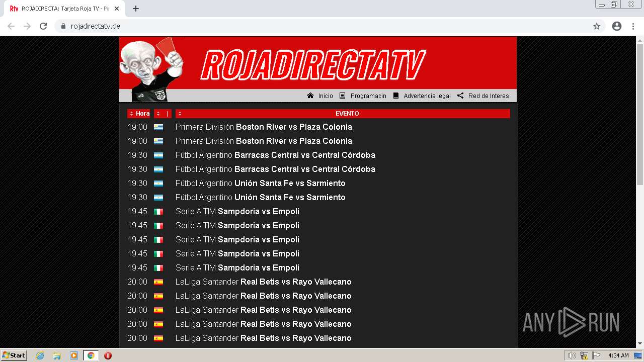Click the Argentina flag on the first Unión Santa Fe row
644x362 pixels.
158,184
